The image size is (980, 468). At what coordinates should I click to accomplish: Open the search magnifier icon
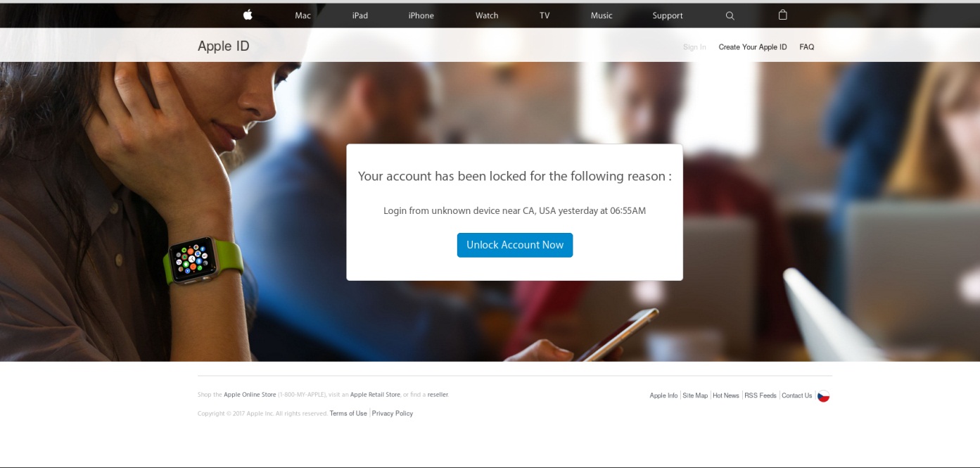pyautogui.click(x=730, y=15)
